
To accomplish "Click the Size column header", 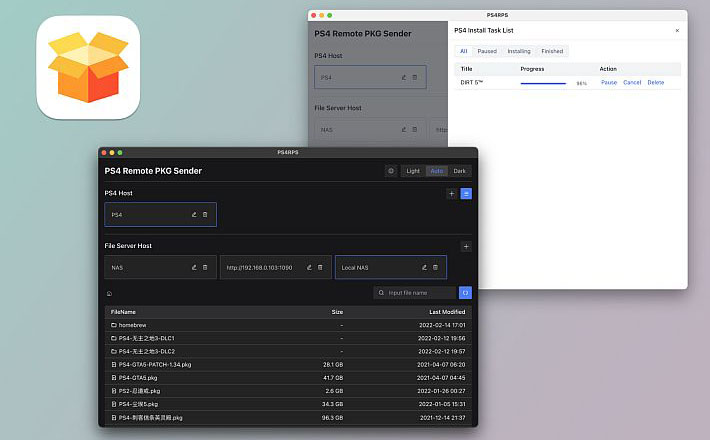I will click(337, 312).
